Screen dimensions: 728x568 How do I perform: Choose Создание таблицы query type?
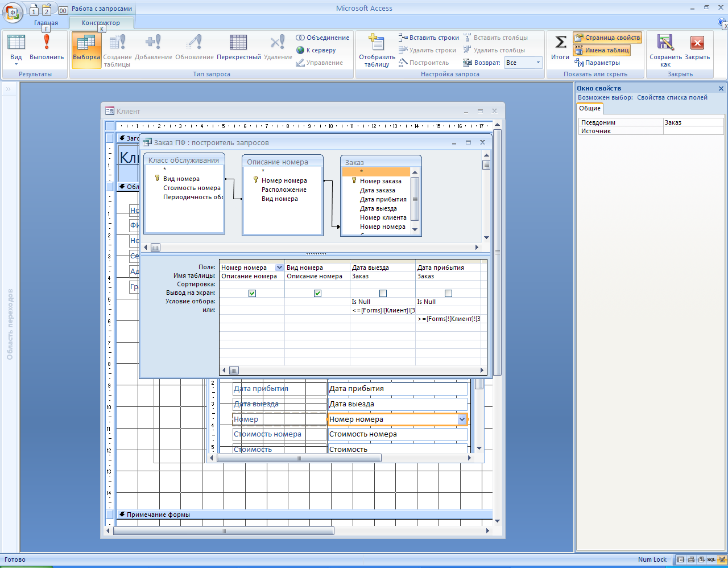[117, 50]
